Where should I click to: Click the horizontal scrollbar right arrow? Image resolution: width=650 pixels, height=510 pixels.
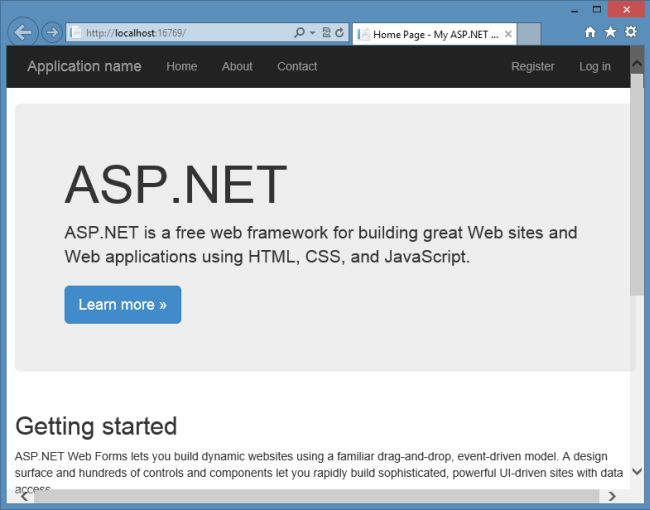coord(612,496)
